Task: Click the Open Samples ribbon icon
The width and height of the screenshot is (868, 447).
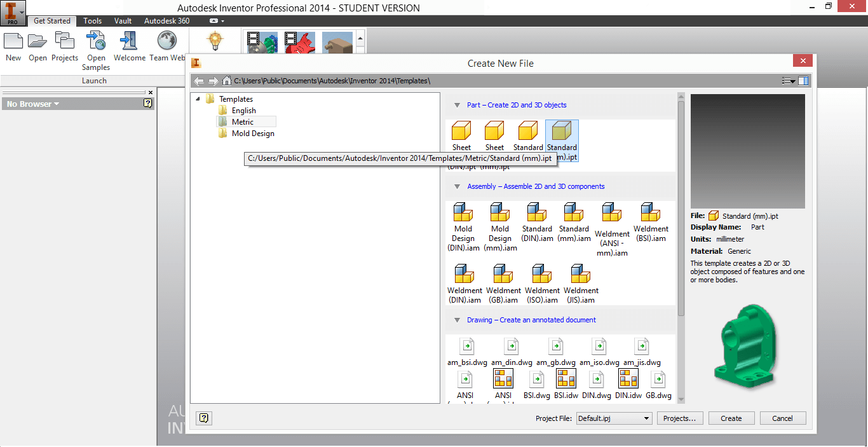Action: [96, 52]
